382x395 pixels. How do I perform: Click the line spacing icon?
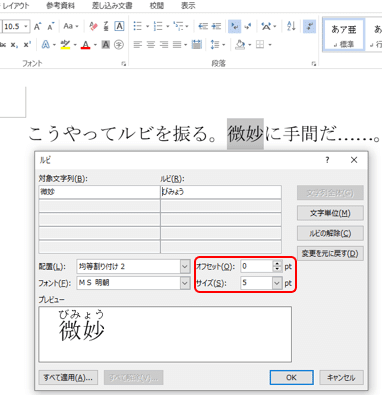215,45
